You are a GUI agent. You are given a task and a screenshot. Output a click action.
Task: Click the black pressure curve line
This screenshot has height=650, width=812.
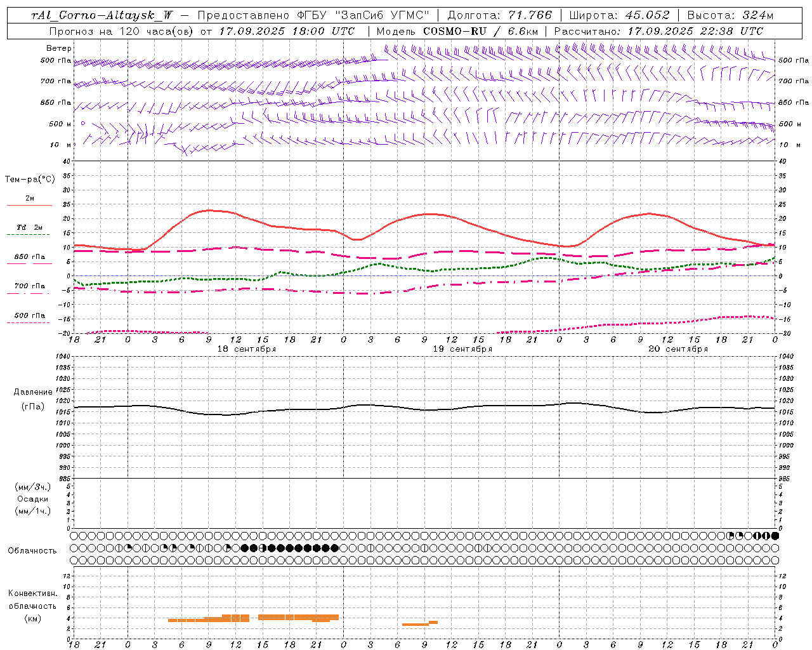pyautogui.click(x=424, y=409)
